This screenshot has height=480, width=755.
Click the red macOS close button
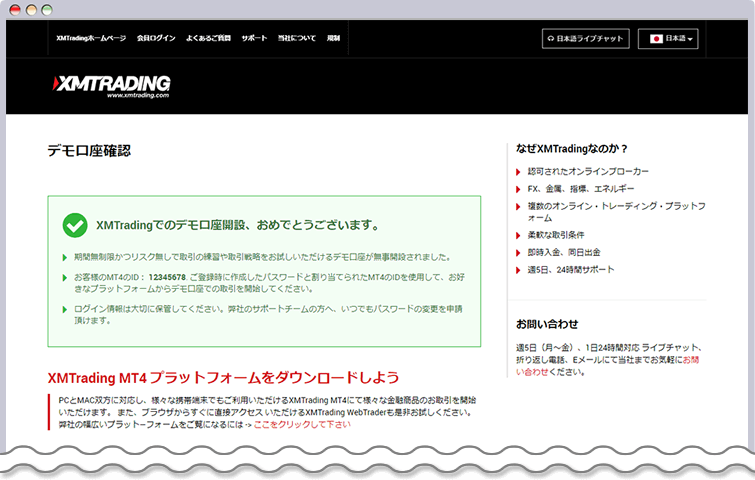coord(15,10)
